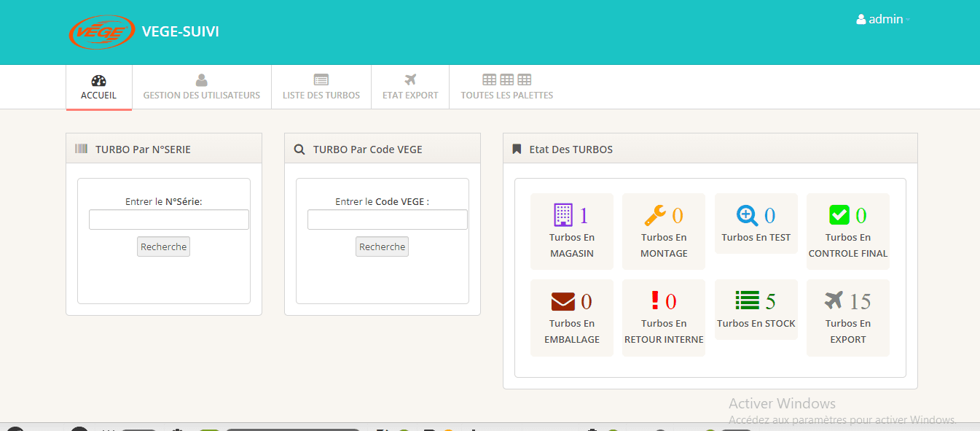Click the Etat Des TURBOS panel title
This screenshot has height=431, width=980.
coord(571,150)
